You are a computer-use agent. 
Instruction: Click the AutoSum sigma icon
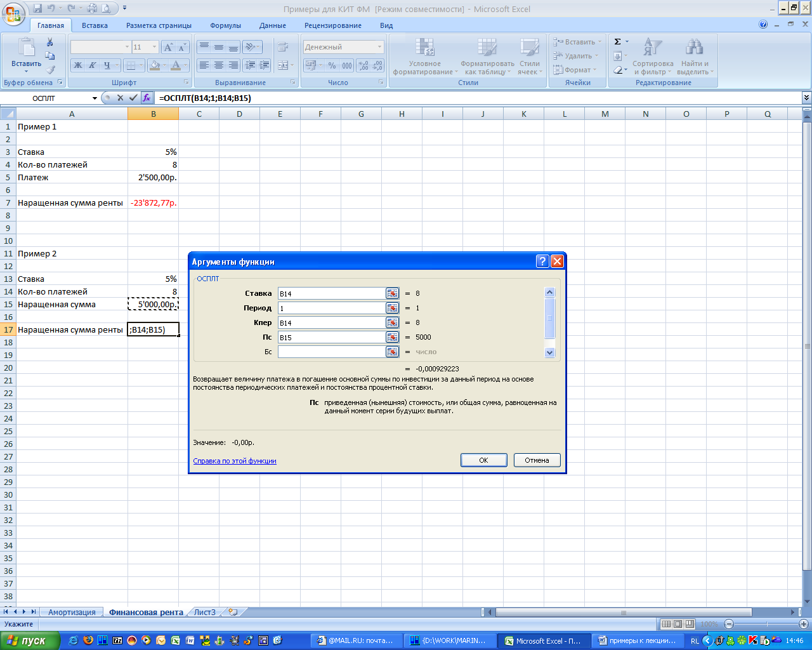(x=618, y=42)
